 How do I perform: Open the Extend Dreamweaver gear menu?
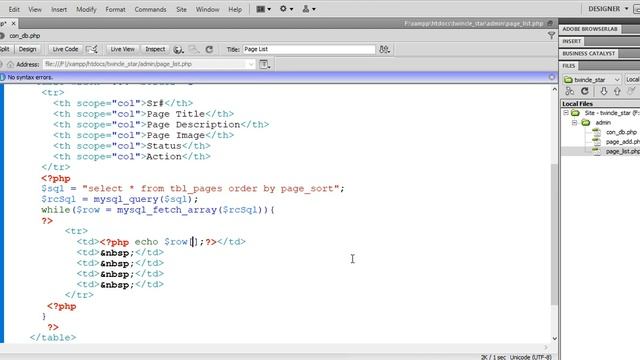(x=286, y=9)
